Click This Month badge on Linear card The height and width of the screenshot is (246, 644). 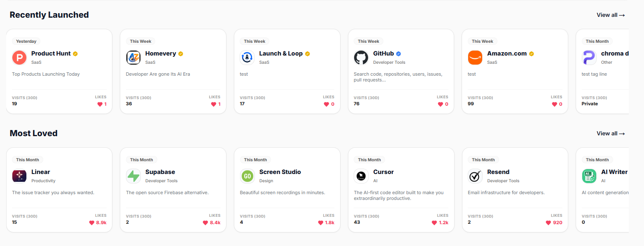[x=28, y=160]
